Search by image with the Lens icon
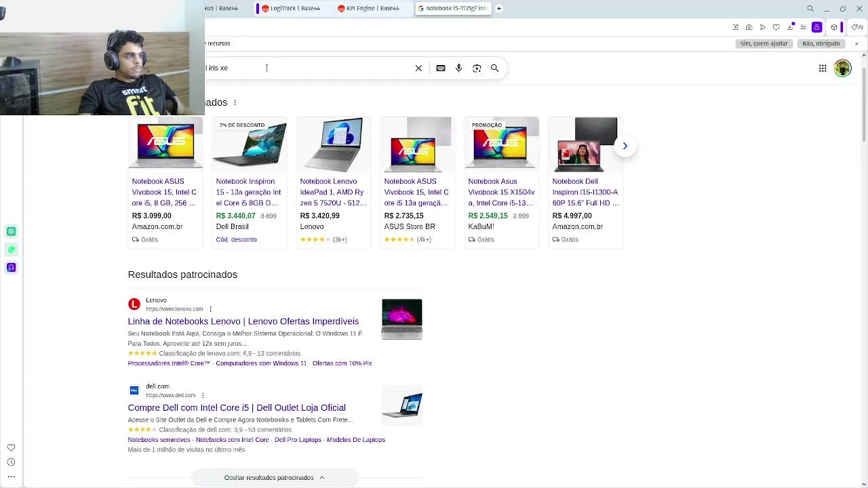This screenshot has width=868, height=488. (477, 68)
